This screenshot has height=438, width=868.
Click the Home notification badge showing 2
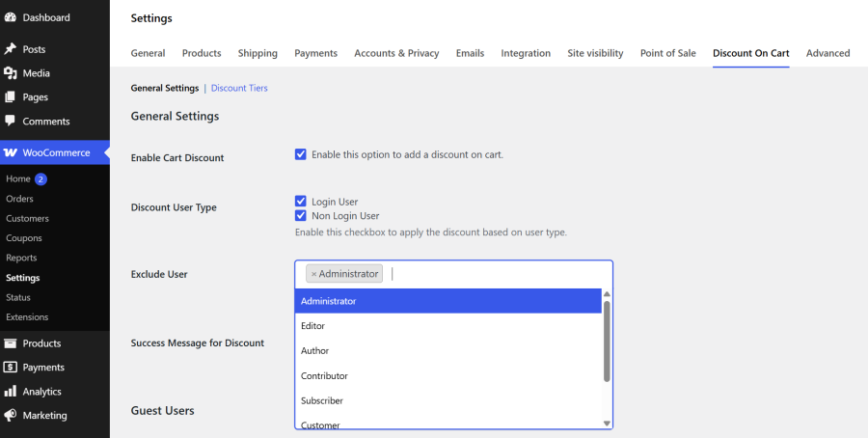click(x=41, y=178)
